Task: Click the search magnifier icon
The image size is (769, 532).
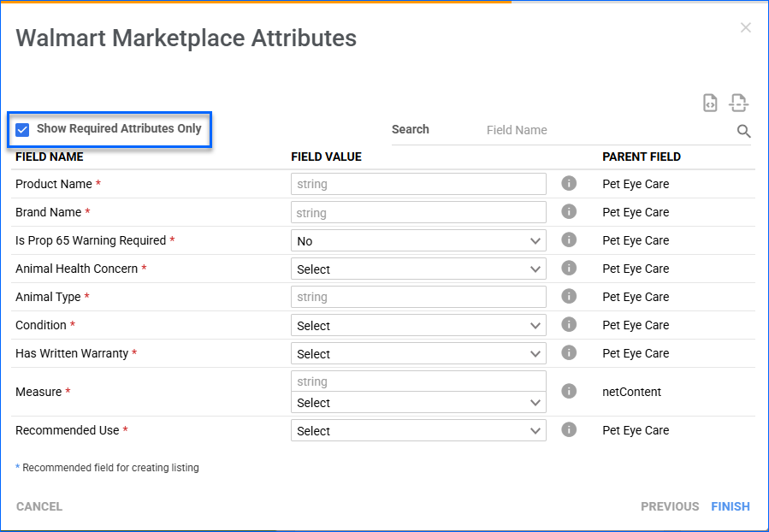Action: pyautogui.click(x=743, y=131)
